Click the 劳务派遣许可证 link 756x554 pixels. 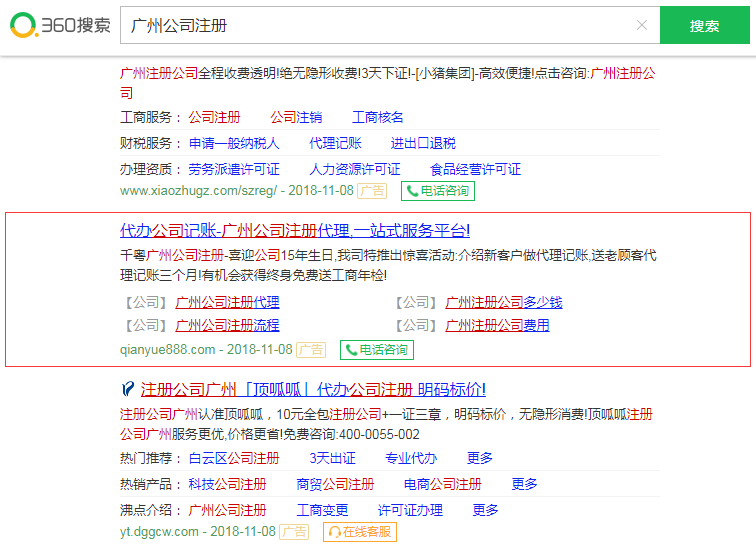coord(234,169)
